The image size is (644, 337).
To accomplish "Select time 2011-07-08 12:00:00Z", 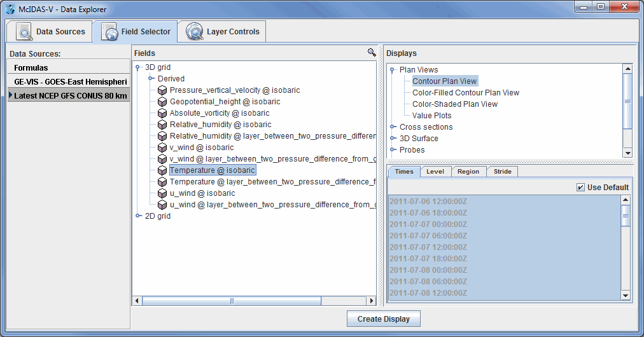I will coord(428,293).
